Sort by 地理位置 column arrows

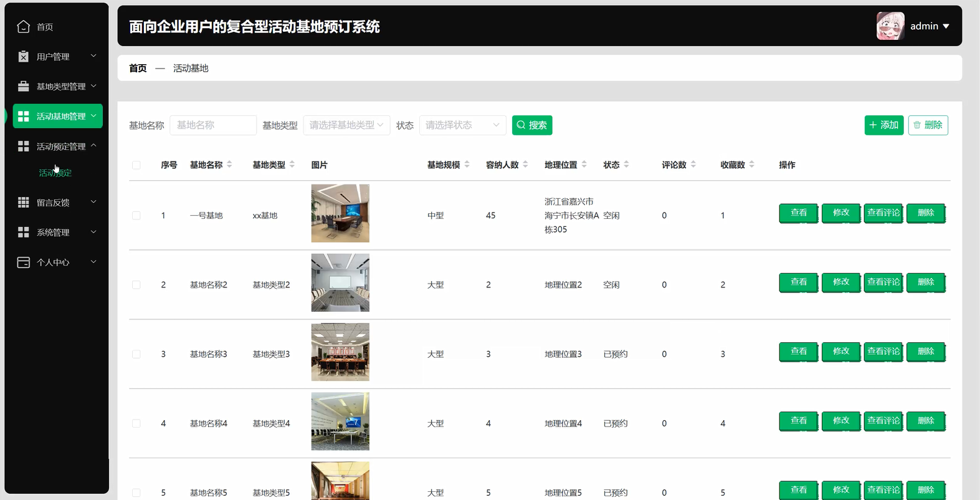[584, 165]
